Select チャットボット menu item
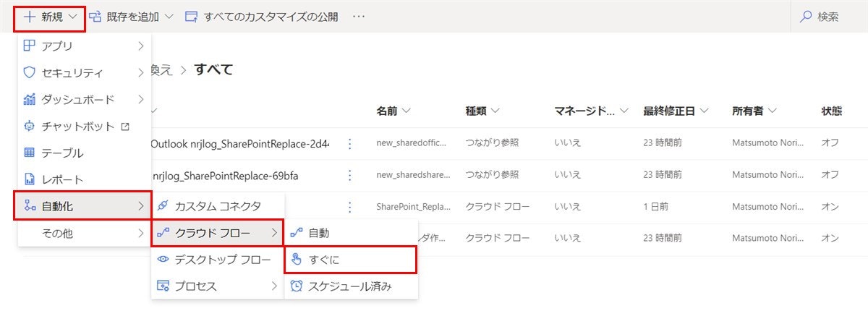Viewport: 868px width, 324px height. pyautogui.click(x=85, y=126)
